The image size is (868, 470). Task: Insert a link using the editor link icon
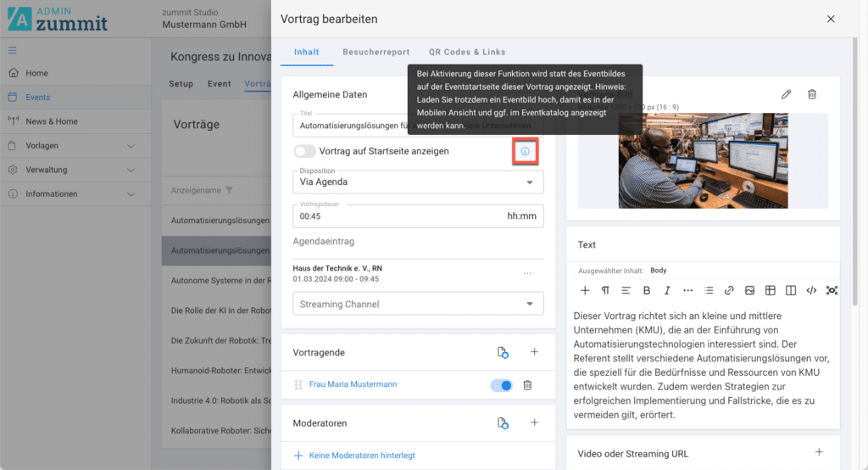(x=729, y=290)
